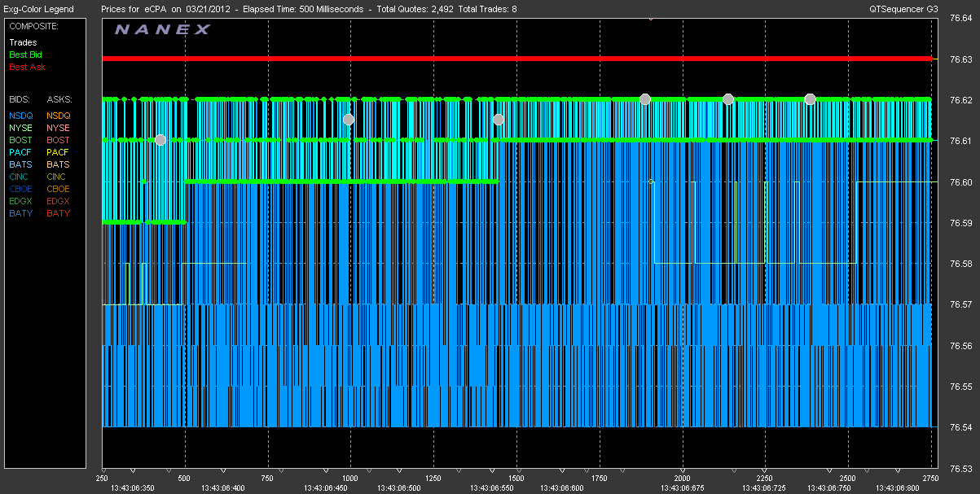
Task: Select 'Trades' in the legend
Action: [x=23, y=42]
